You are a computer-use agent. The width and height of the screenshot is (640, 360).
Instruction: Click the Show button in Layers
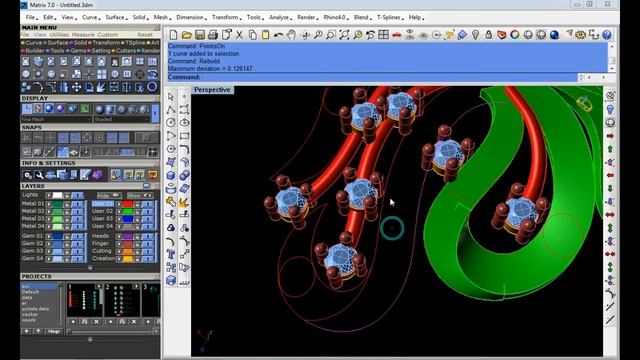[140, 196]
